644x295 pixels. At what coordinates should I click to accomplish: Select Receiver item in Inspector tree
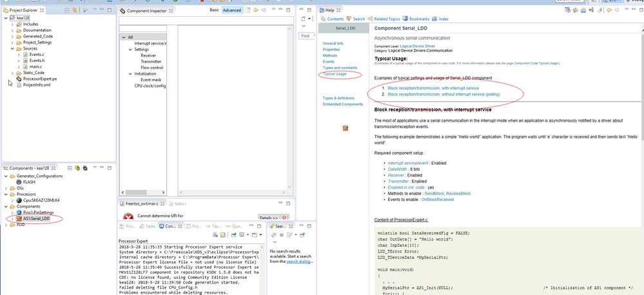148,55
